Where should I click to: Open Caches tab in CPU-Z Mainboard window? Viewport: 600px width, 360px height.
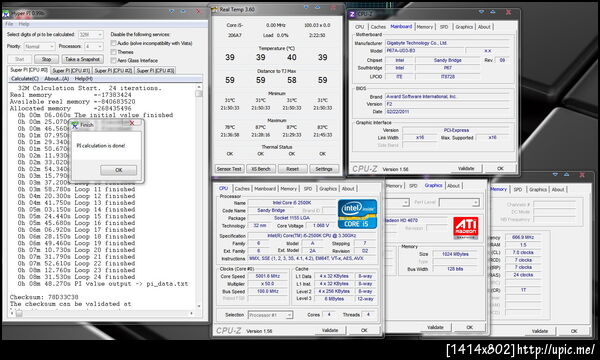coord(378,27)
